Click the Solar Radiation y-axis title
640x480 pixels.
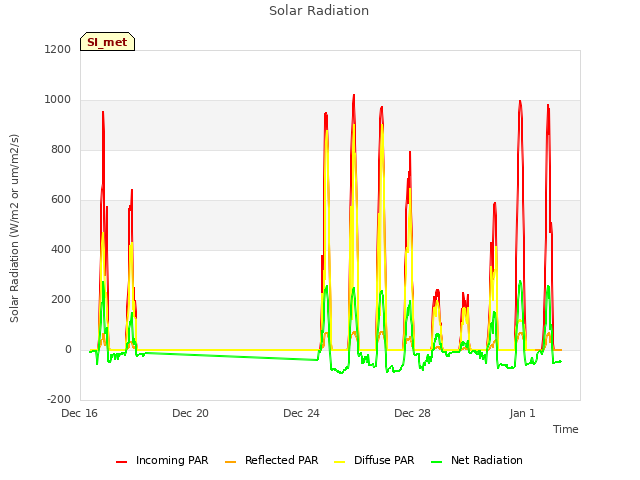point(14,228)
